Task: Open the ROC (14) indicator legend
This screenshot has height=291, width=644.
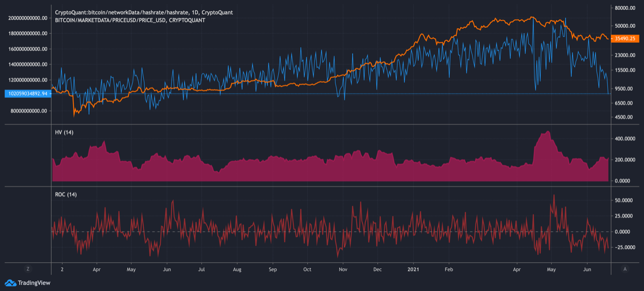Action: pyautogui.click(x=66, y=194)
